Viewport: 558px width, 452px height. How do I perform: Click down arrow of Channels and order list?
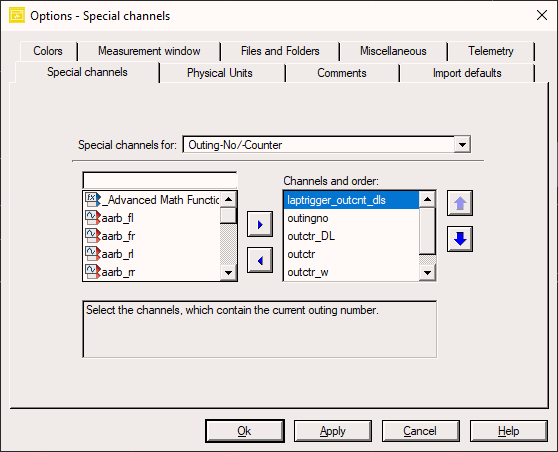(x=427, y=273)
